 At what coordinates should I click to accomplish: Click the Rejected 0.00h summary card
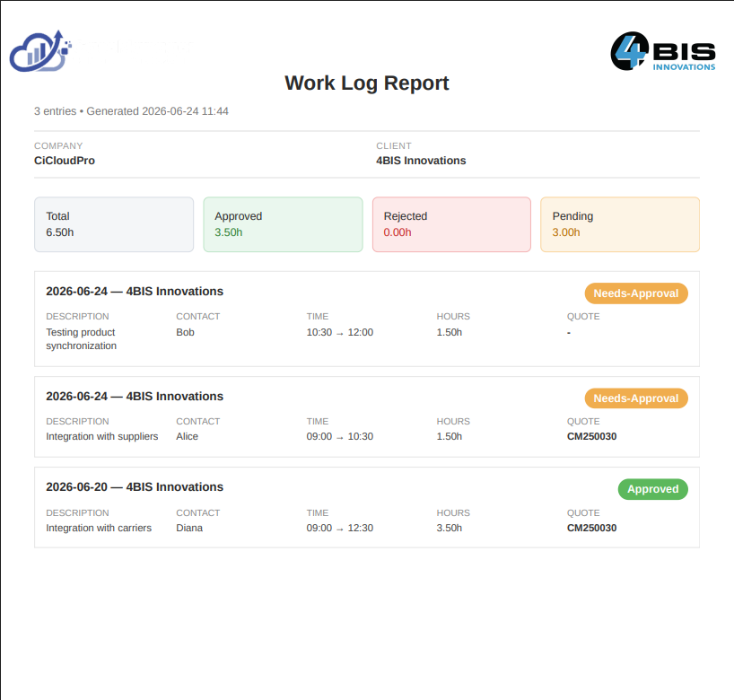451,224
